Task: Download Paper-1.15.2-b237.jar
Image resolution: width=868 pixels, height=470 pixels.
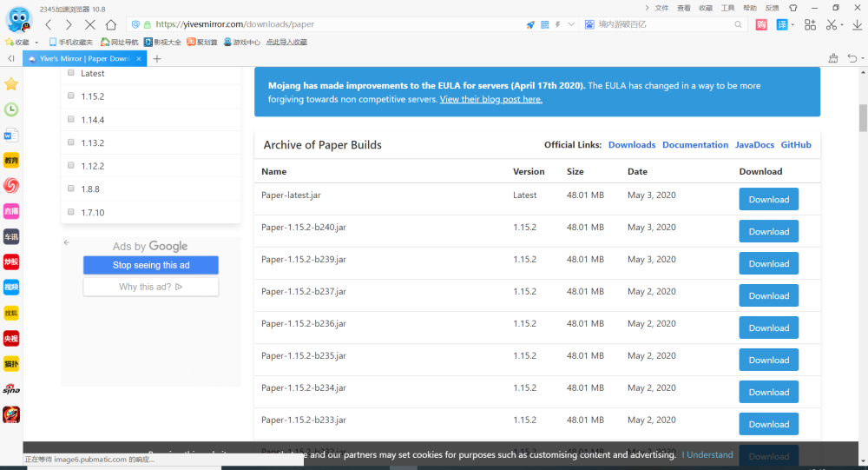Action: coord(768,296)
